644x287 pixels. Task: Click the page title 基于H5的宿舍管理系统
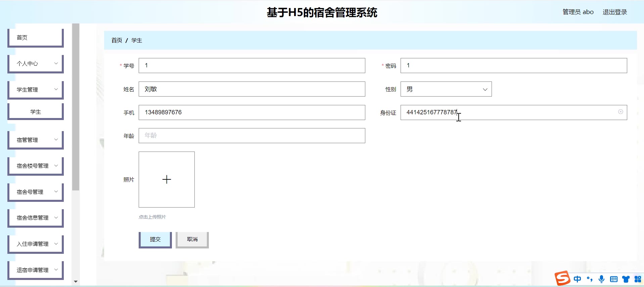[322, 12]
